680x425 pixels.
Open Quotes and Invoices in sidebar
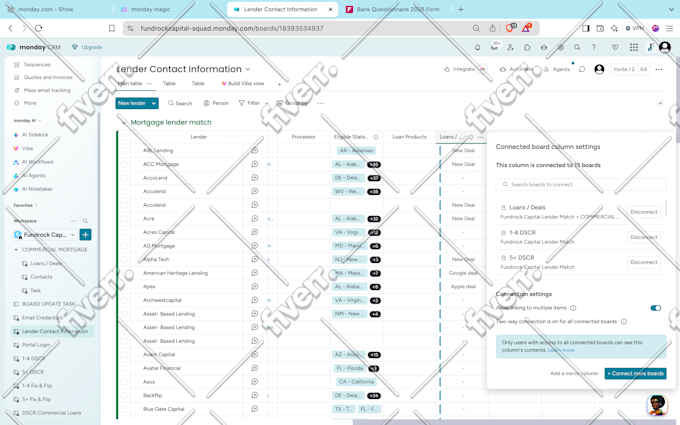coord(48,77)
